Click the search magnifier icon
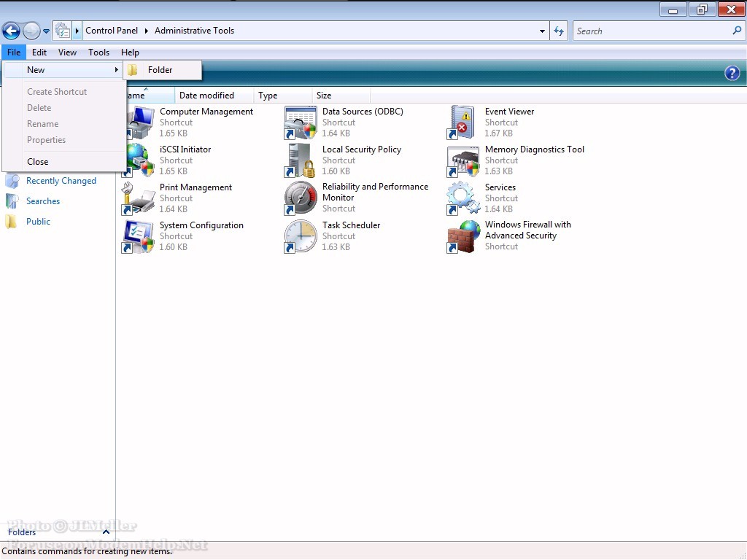The height and width of the screenshot is (560, 747). pyautogui.click(x=737, y=31)
